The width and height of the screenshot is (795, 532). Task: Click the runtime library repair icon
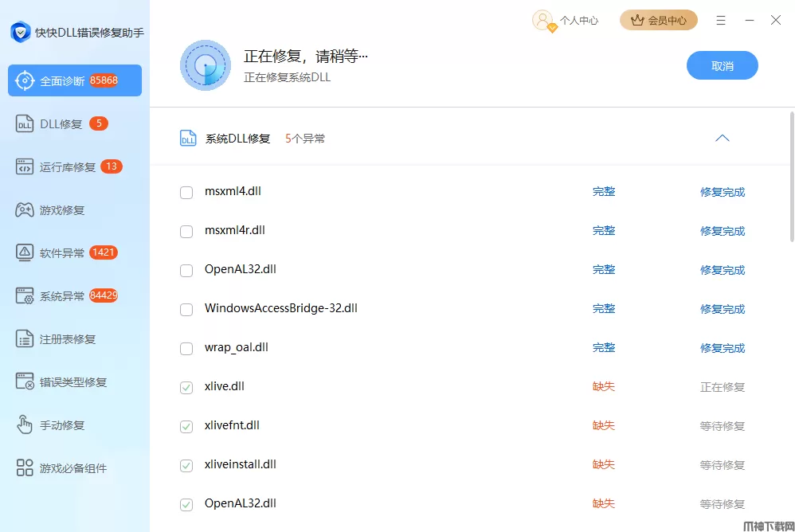pos(25,166)
